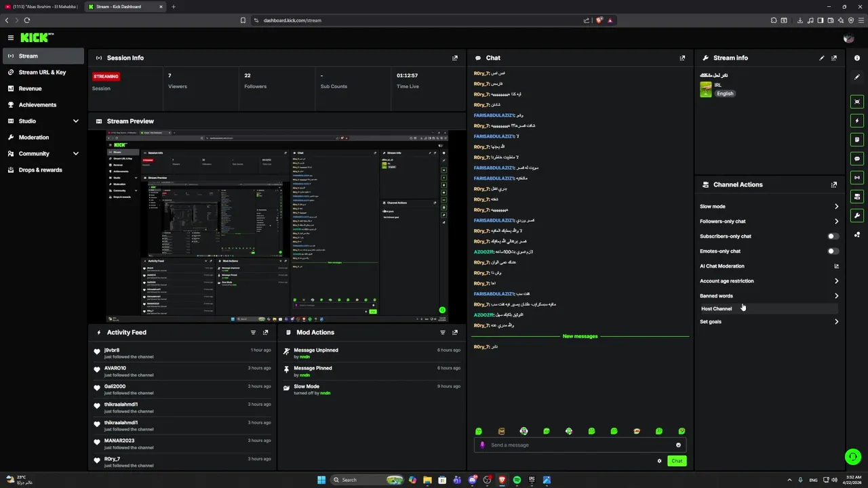
Task: Open Achievements in the sidebar
Action: coord(43,104)
